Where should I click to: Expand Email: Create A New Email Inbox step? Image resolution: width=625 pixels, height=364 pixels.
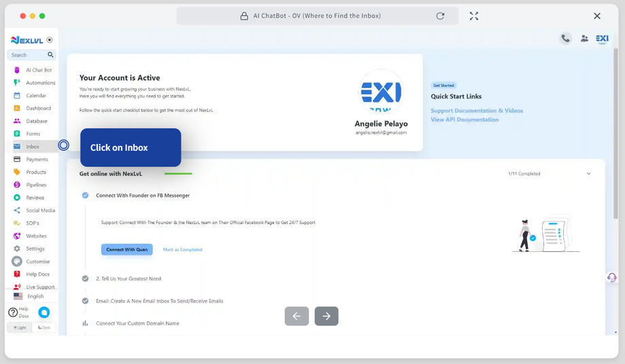pos(160,301)
